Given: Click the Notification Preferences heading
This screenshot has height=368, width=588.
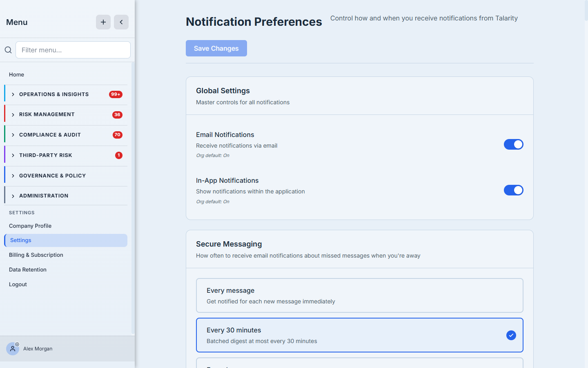Looking at the screenshot, I should pyautogui.click(x=254, y=22).
